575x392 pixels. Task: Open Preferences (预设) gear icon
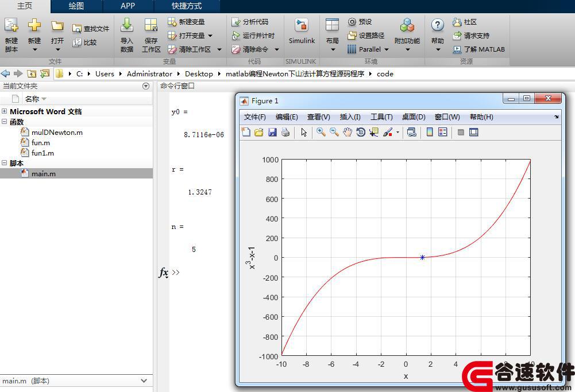352,22
